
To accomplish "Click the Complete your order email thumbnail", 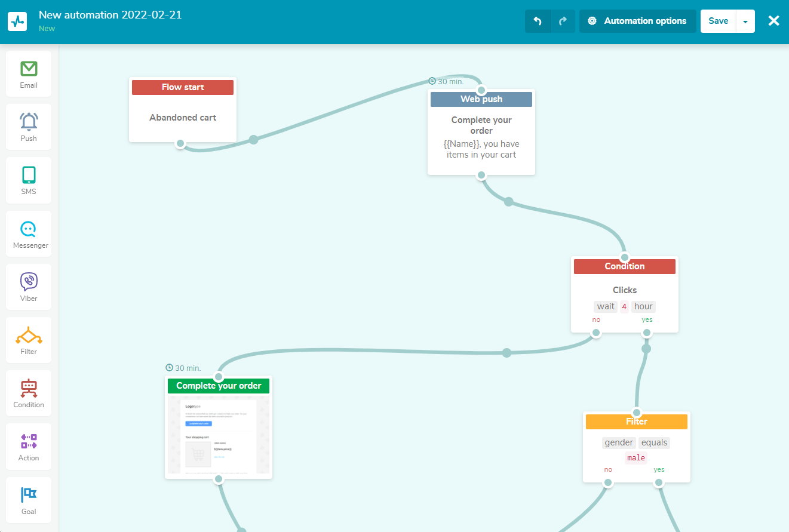I will click(219, 434).
